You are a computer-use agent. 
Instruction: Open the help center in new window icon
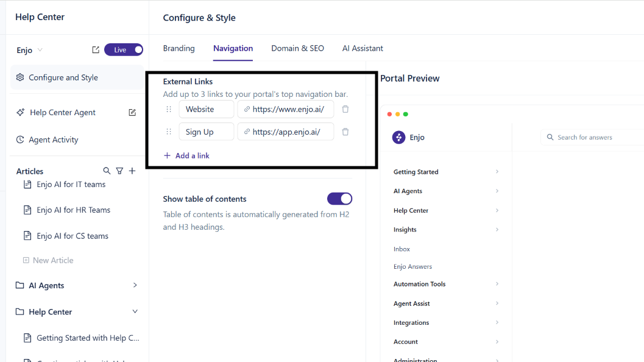click(96, 50)
